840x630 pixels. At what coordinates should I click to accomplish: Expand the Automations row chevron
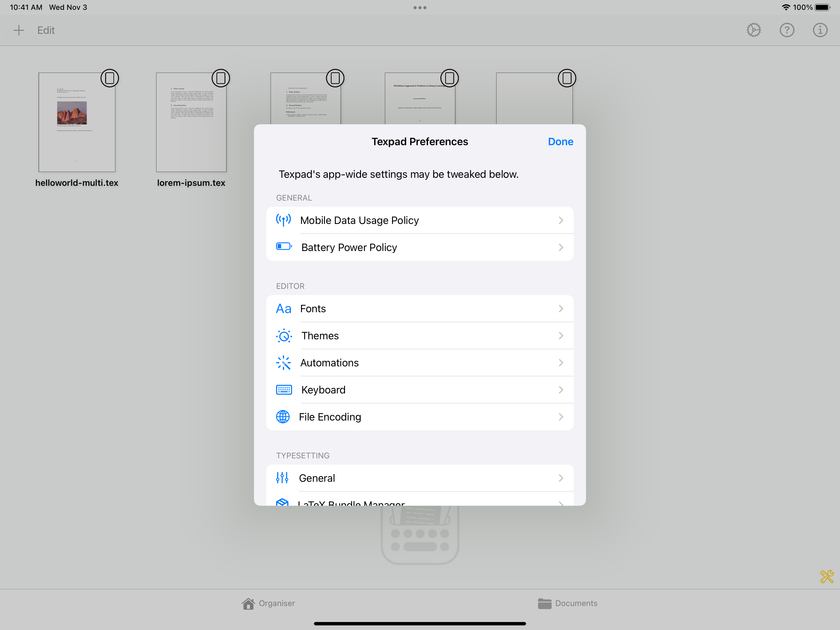click(561, 363)
